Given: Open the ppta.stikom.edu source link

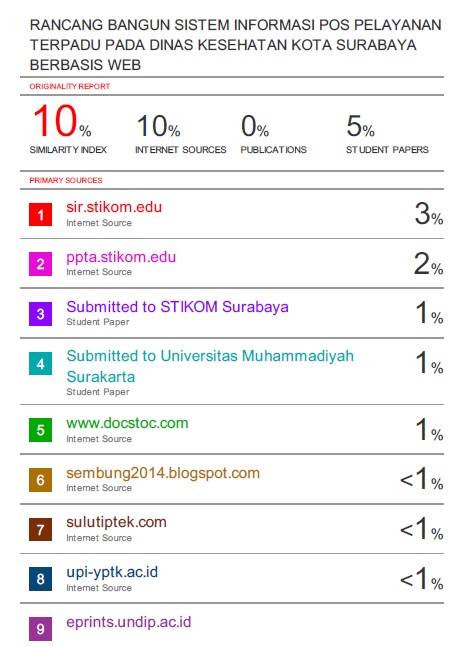Looking at the screenshot, I should click(x=121, y=257).
